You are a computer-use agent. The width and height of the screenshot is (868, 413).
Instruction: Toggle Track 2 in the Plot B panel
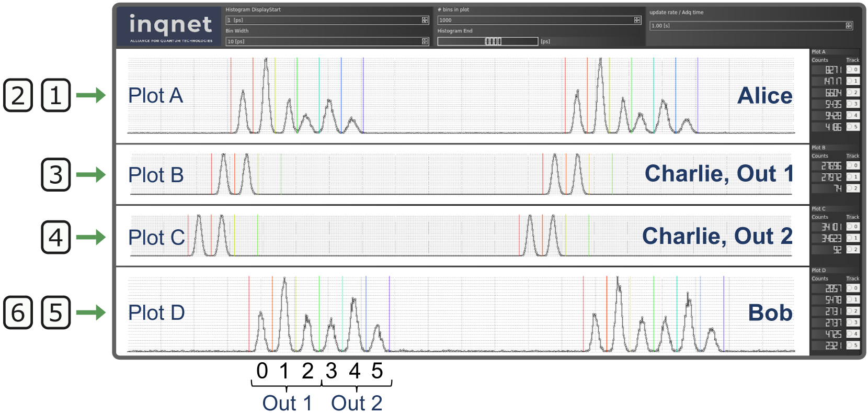[x=852, y=188]
